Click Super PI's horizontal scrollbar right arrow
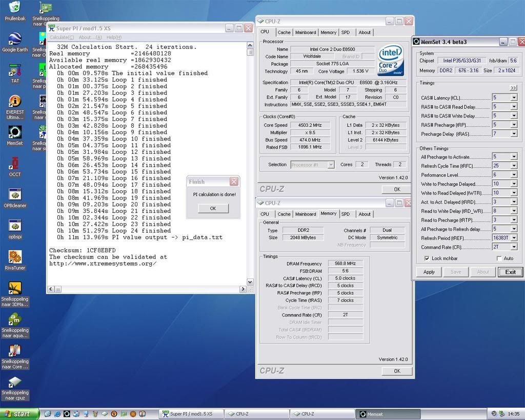Screen dimensions: 525x420 (x=243, y=289)
